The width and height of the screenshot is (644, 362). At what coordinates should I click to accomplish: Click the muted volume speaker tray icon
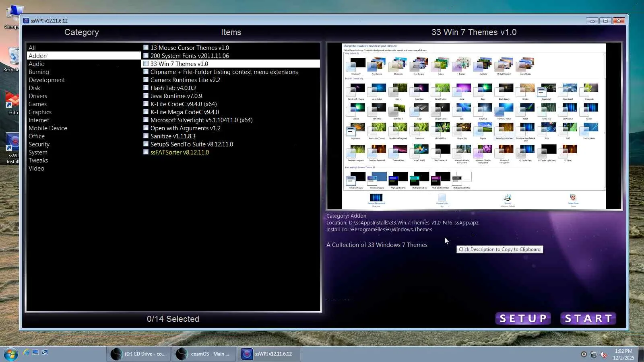(x=603, y=354)
